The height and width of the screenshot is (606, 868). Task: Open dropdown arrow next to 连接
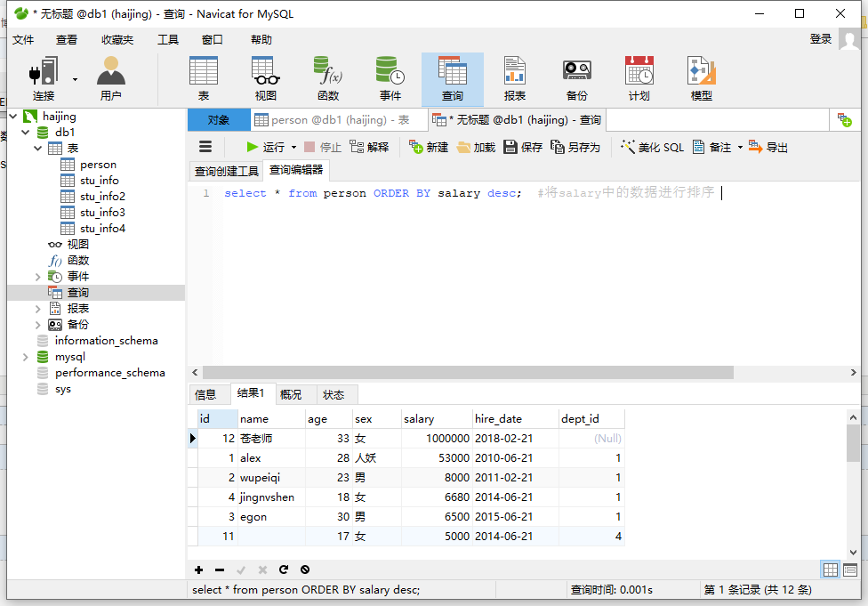[75, 80]
